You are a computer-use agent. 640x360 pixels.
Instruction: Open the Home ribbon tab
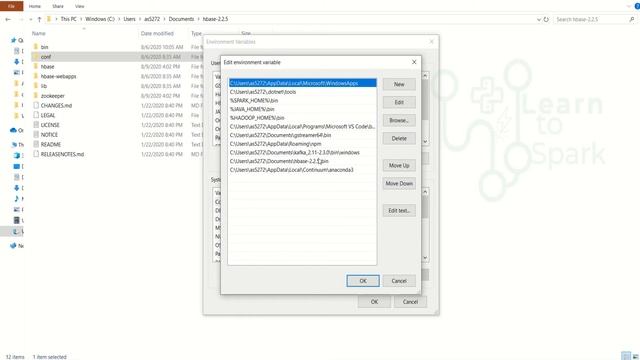pyautogui.click(x=35, y=6)
